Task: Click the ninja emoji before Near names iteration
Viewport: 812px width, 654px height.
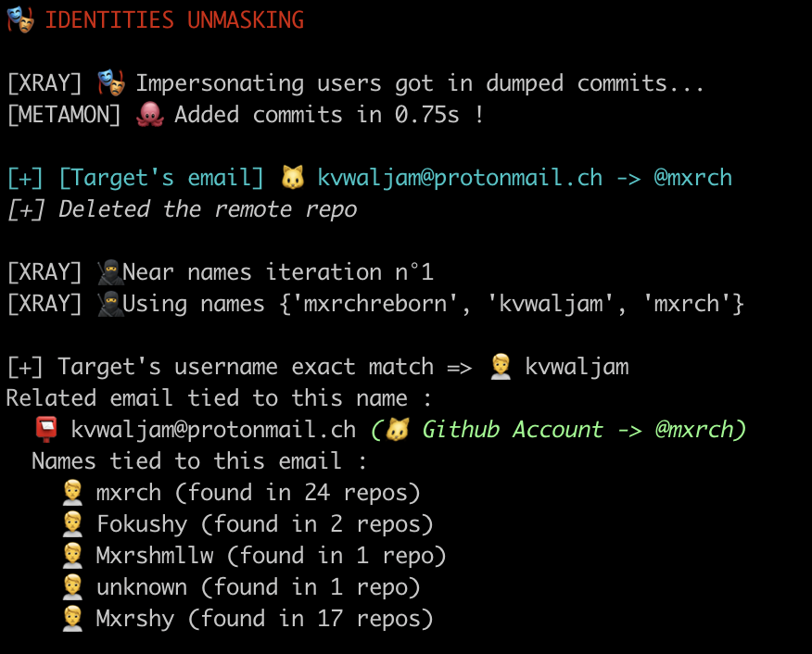Action: tap(110, 272)
